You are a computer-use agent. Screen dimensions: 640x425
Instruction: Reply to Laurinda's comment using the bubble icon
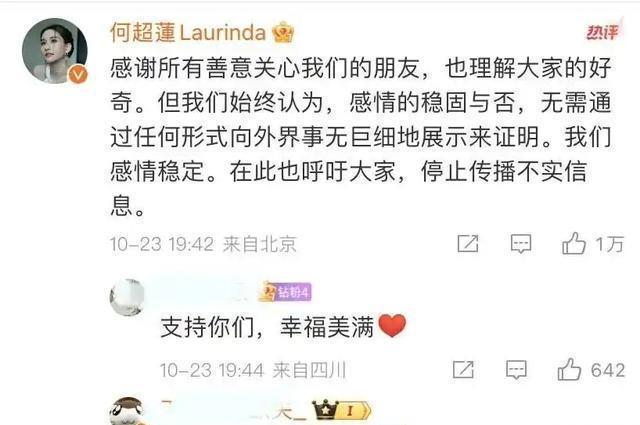click(x=521, y=244)
